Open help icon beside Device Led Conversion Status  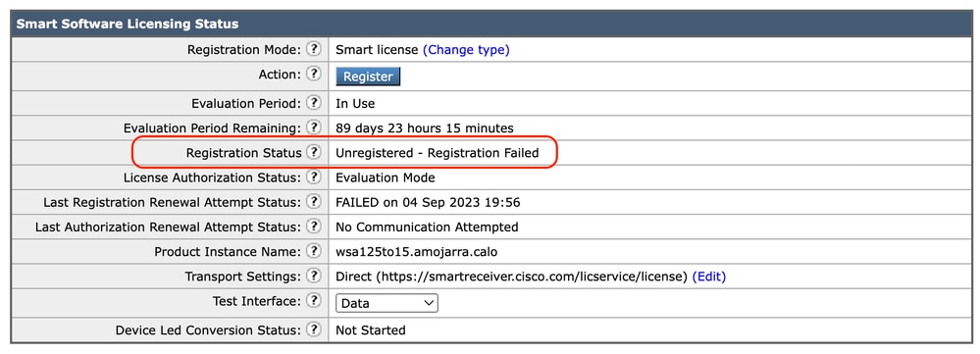click(314, 329)
